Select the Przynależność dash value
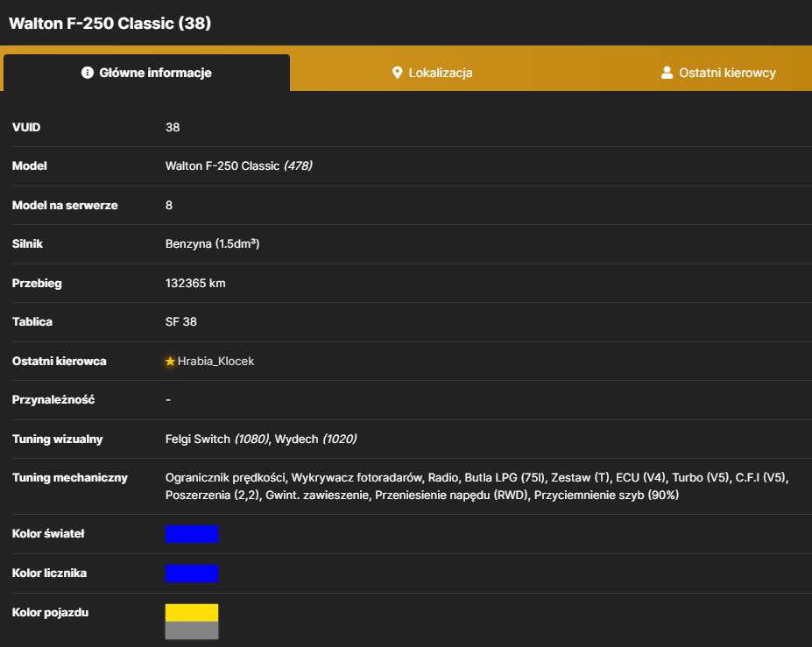This screenshot has height=647, width=812. coord(168,400)
